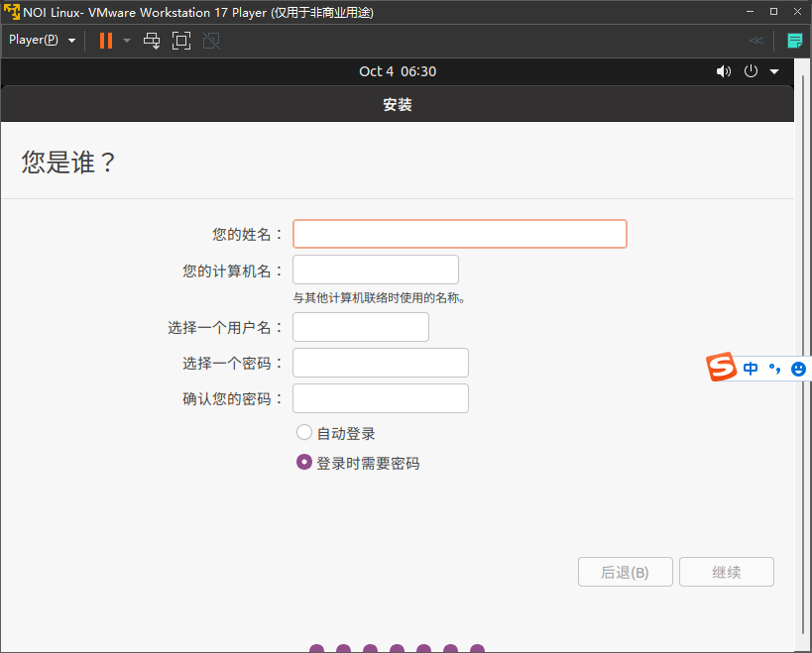Click the 继续 continue button

coord(727,572)
